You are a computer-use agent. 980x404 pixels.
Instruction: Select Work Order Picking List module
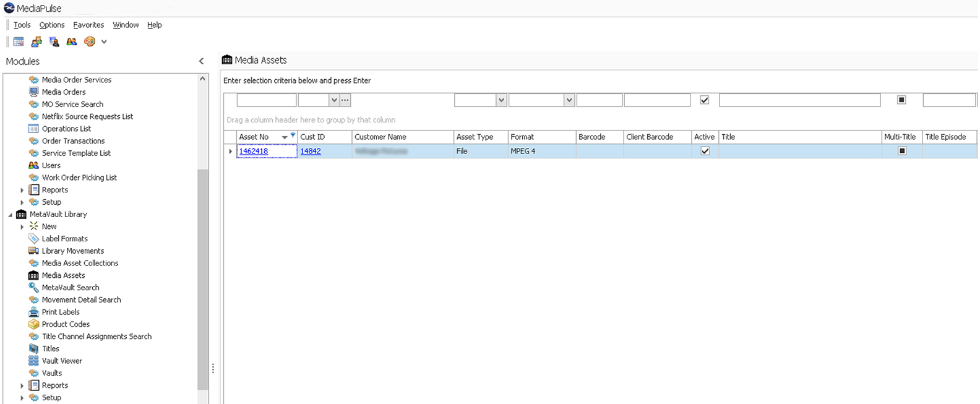[79, 178]
